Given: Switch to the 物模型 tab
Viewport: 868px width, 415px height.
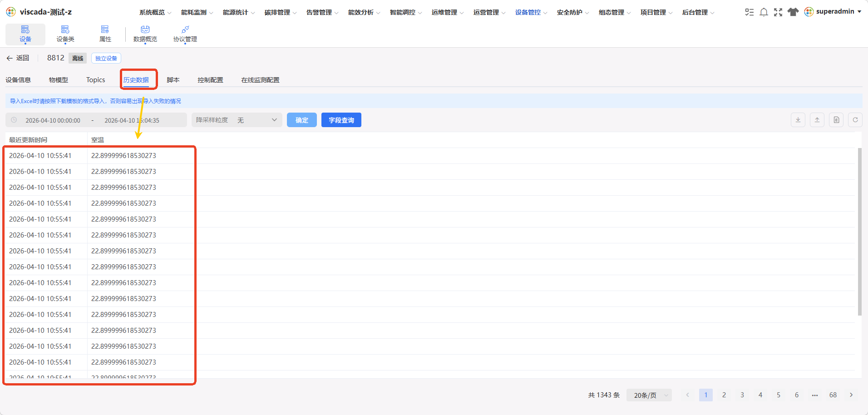Looking at the screenshot, I should click(59, 80).
